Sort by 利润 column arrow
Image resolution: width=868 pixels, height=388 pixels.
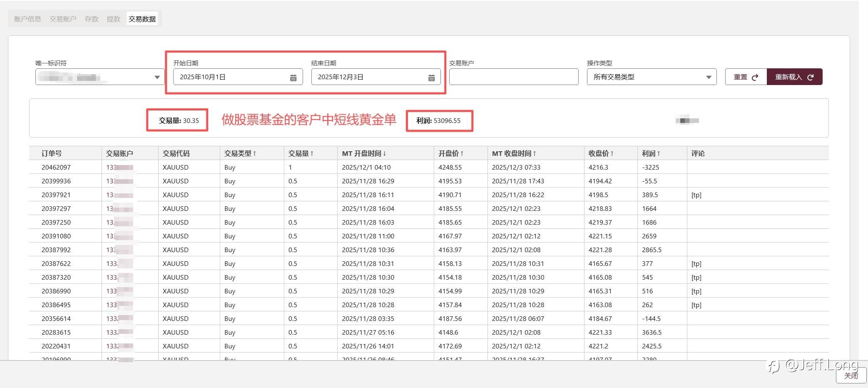659,153
